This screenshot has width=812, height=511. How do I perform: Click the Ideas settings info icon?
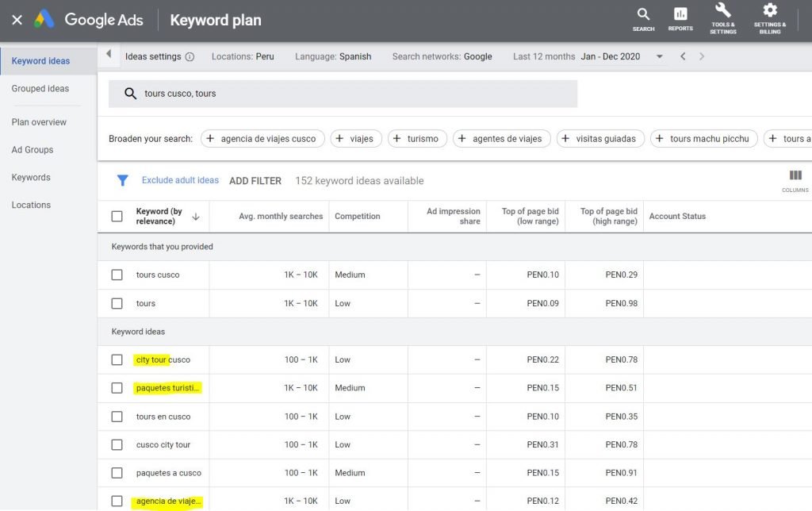(190, 56)
